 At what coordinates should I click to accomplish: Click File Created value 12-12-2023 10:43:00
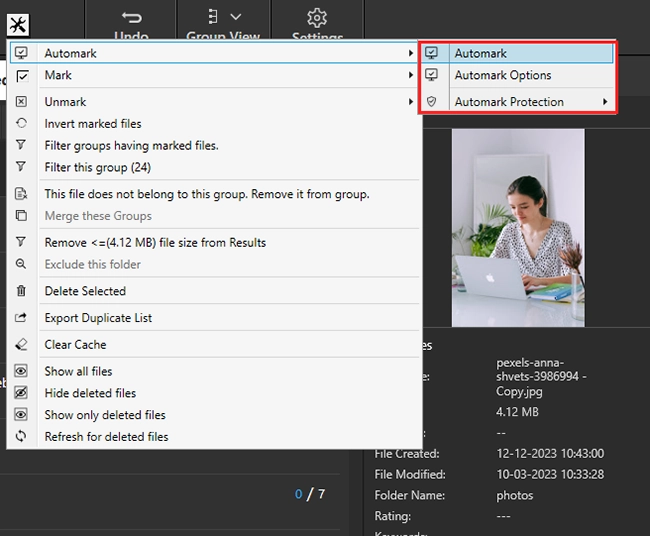(550, 453)
